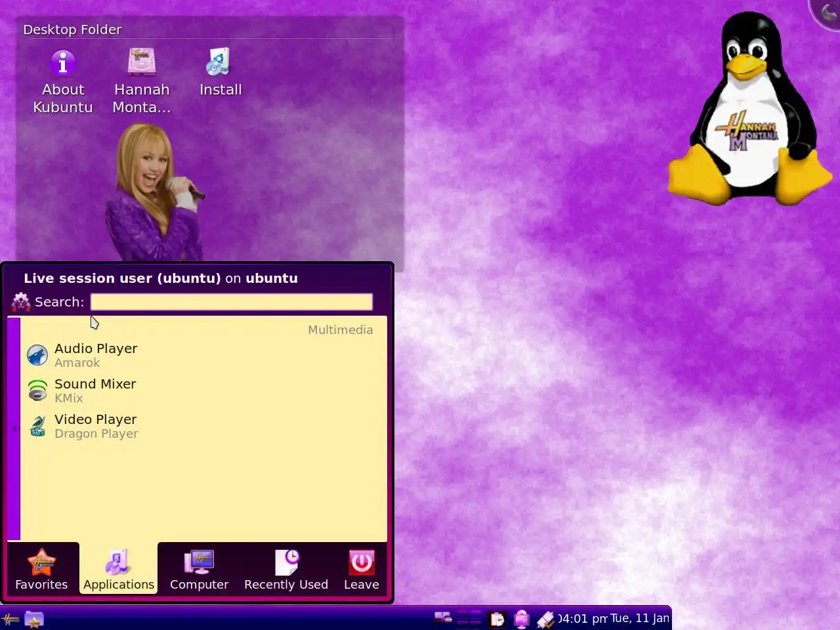This screenshot has width=840, height=630.
Task: Click inside the Search input field
Action: pos(232,302)
